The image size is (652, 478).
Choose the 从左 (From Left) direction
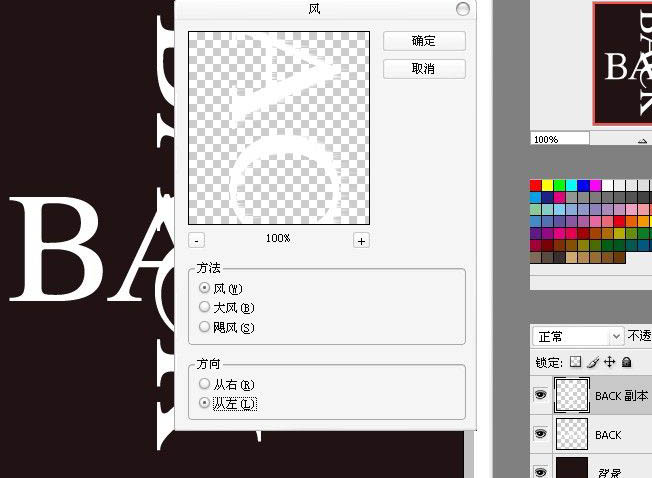[x=206, y=403]
